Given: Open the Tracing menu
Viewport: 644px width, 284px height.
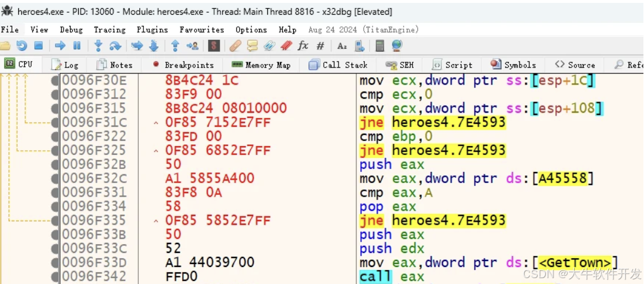Looking at the screenshot, I should [110, 29].
